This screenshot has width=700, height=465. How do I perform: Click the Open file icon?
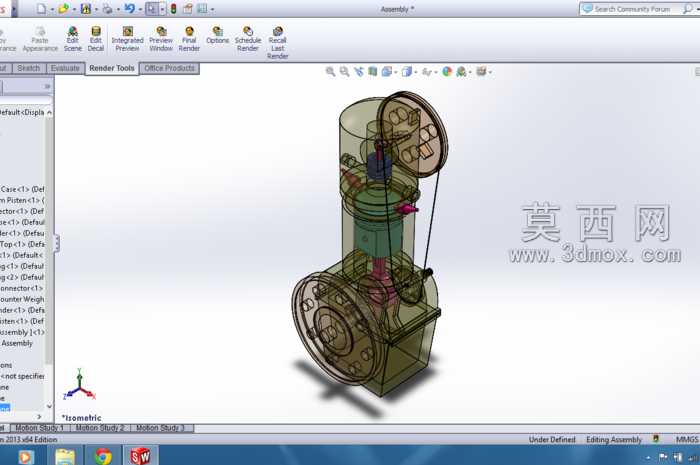click(63, 8)
